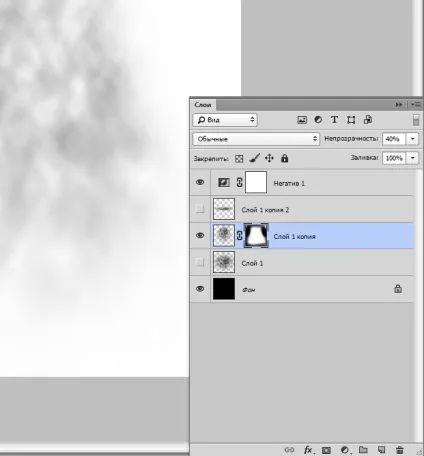Lock transparent pixels icon
The width and height of the screenshot is (424, 456).
click(x=239, y=159)
